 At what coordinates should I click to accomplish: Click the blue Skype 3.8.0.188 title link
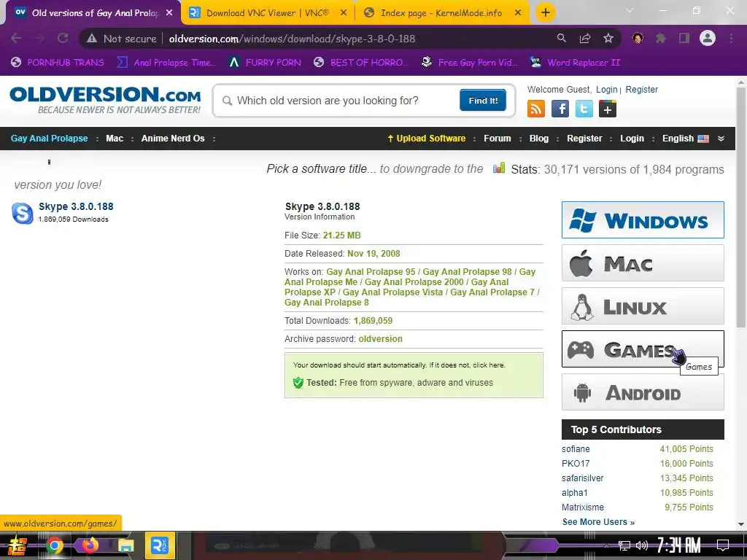pyautogui.click(x=76, y=206)
